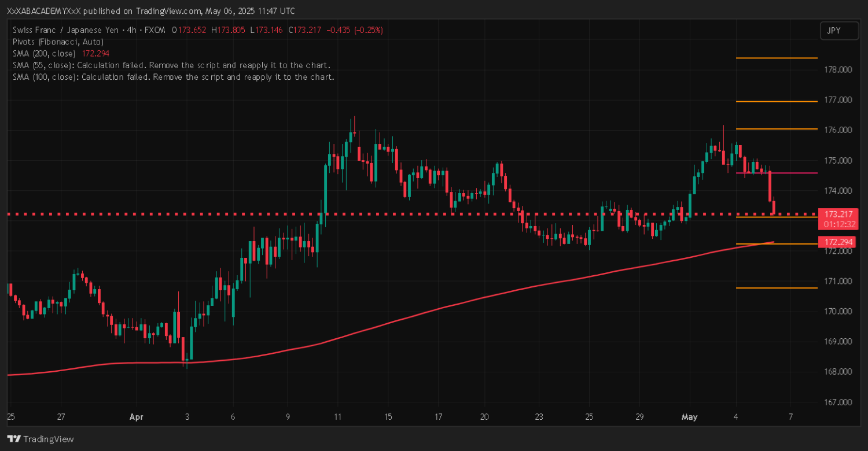
Task: Select the topmost orange pivot line above 178
Action: tap(775, 58)
